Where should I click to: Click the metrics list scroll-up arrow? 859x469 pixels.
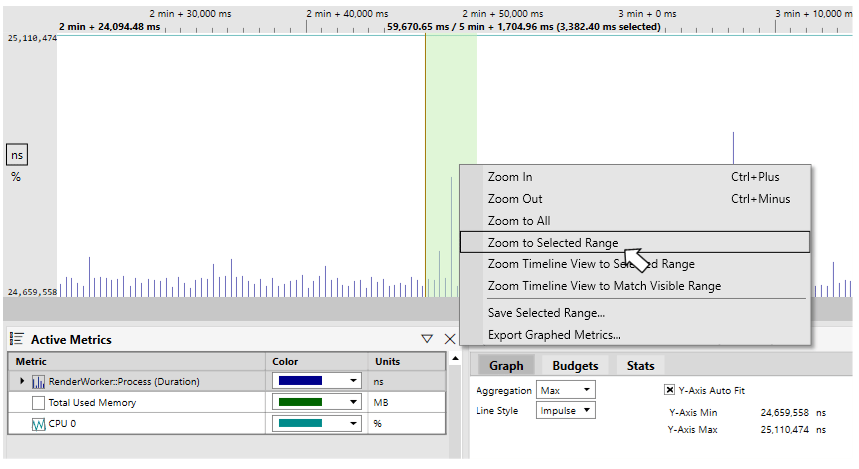(x=455, y=358)
